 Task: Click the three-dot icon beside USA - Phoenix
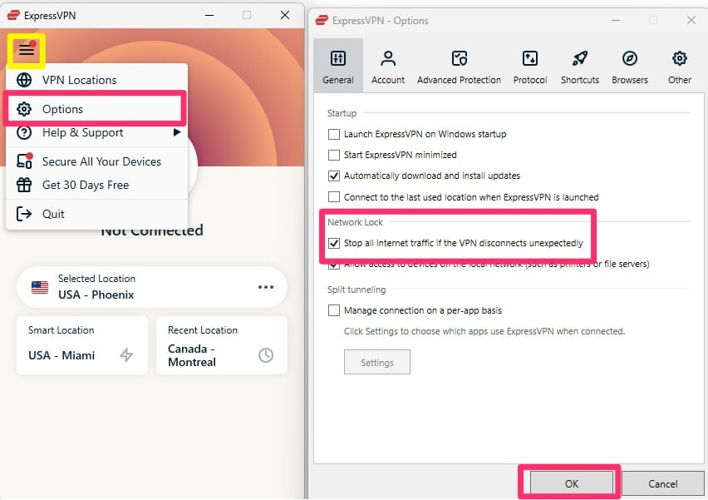click(266, 287)
